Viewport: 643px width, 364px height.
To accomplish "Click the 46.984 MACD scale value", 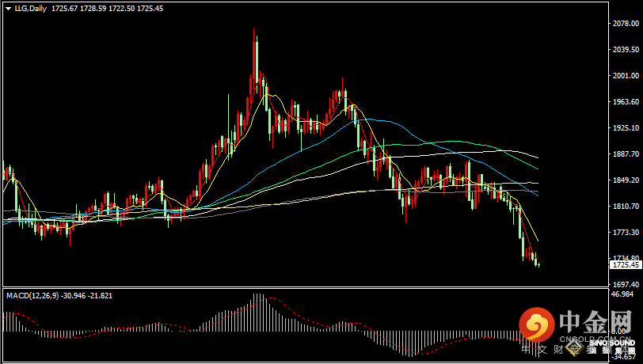I will point(622,294).
